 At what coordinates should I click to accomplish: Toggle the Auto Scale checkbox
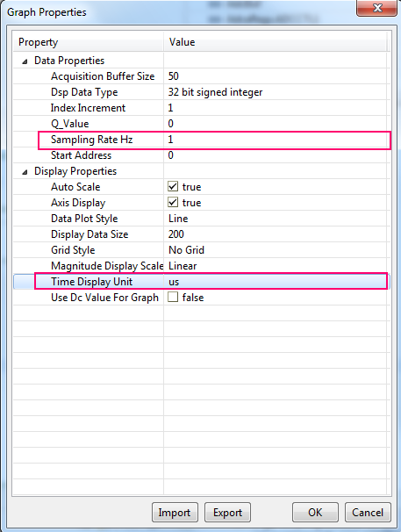[x=173, y=186]
